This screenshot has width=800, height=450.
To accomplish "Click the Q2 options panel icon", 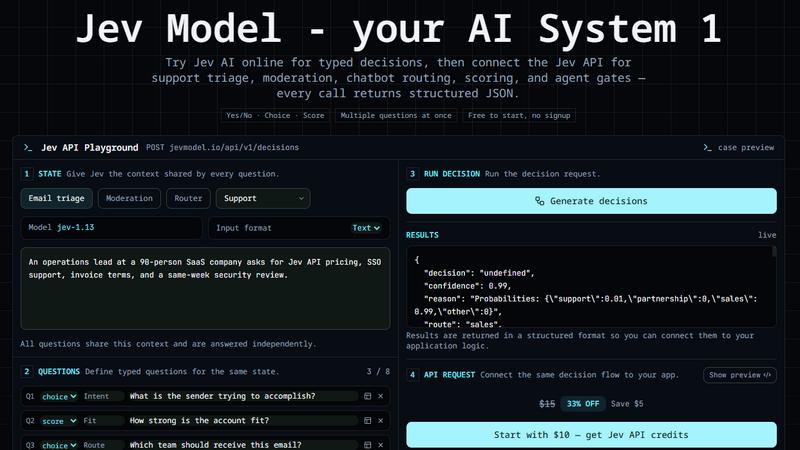I will tap(367, 420).
